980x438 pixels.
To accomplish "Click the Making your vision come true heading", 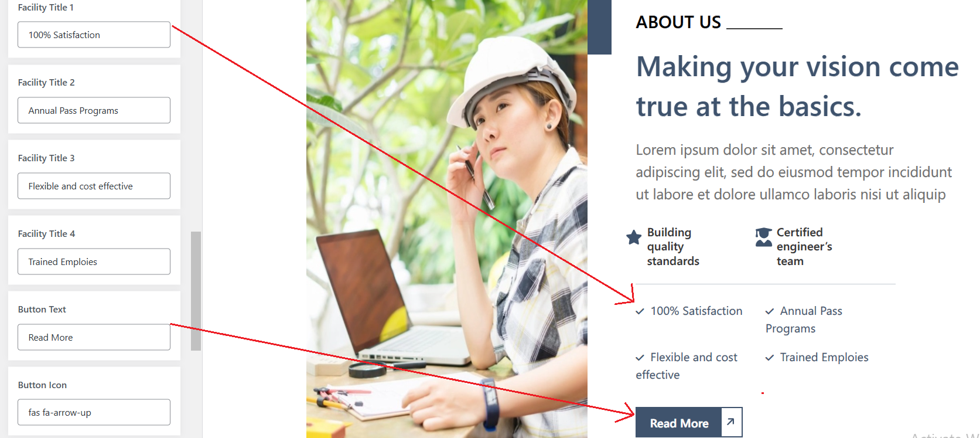I will click(x=797, y=86).
